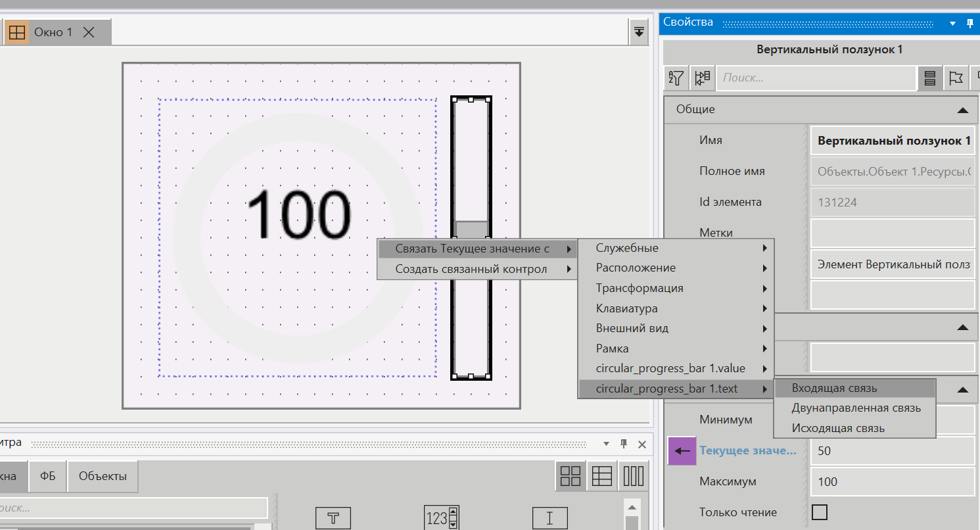This screenshot has width=980, height=530.
Task: Switch the widget palette to column view
Action: point(633,475)
